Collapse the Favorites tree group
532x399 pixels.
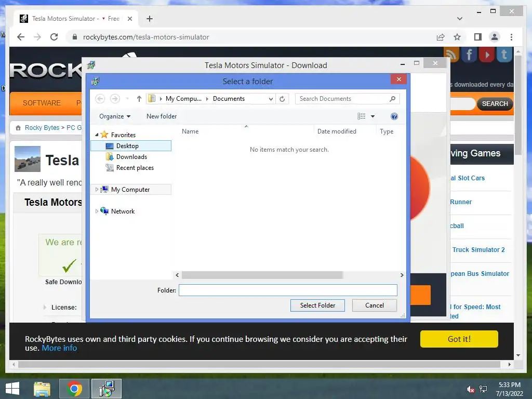click(97, 135)
